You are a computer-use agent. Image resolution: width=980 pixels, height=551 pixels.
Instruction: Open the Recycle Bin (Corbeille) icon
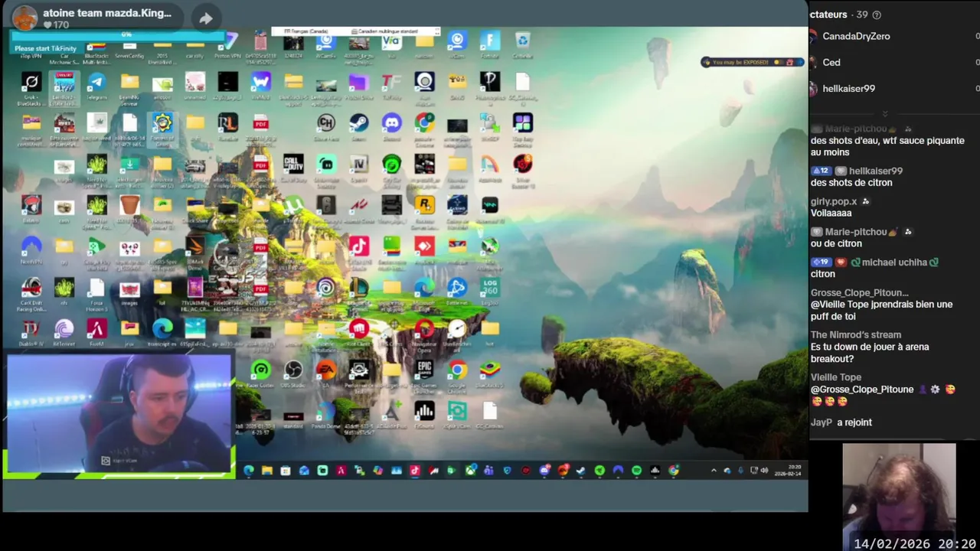(523, 41)
